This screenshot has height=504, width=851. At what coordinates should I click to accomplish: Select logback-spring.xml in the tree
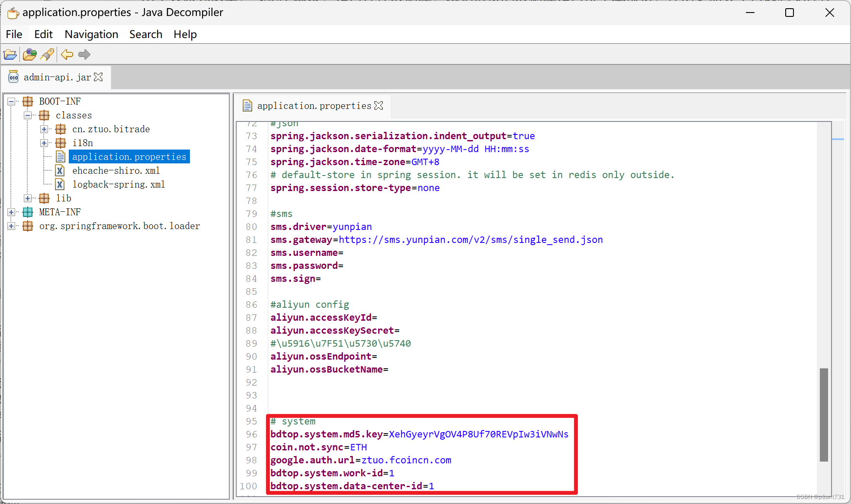tap(118, 185)
